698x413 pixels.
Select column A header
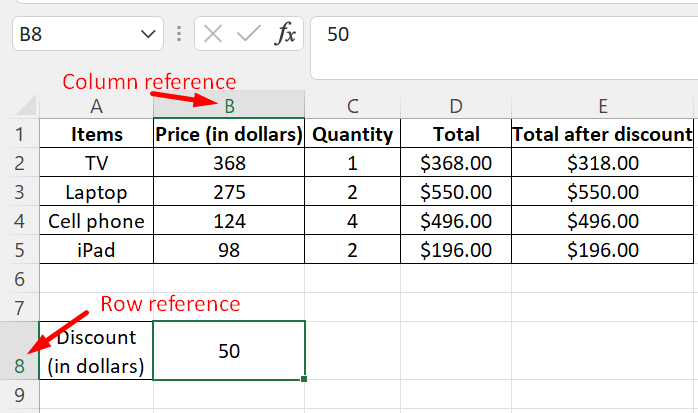tap(96, 106)
